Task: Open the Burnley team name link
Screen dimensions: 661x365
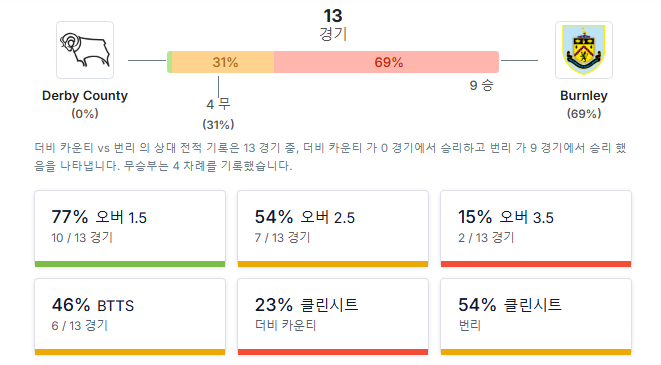Action: pyautogui.click(x=583, y=96)
